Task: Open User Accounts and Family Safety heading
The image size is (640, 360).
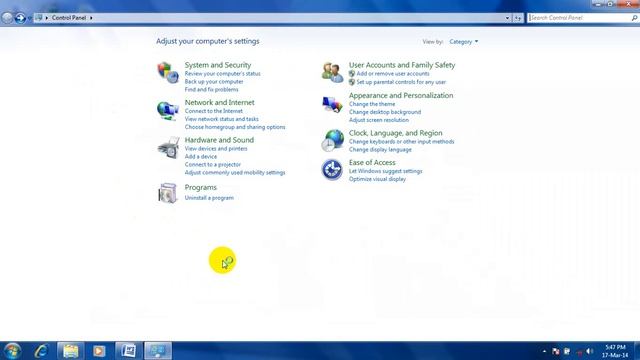Action: point(402,65)
